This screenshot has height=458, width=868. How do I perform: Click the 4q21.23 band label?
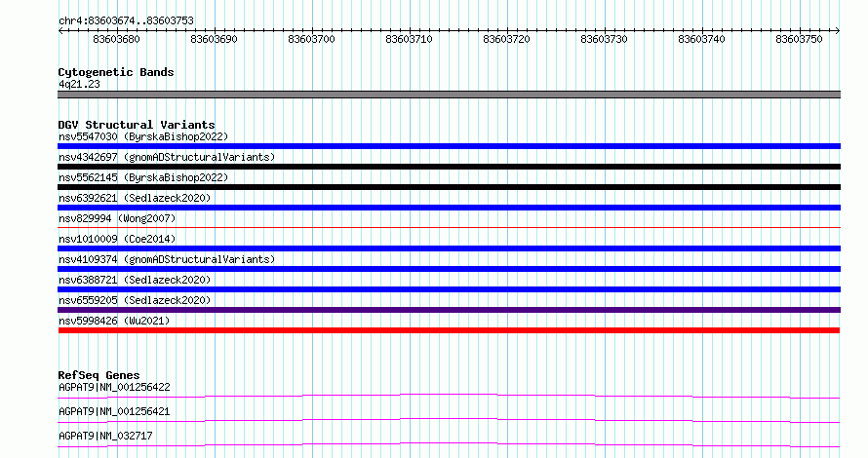point(79,84)
